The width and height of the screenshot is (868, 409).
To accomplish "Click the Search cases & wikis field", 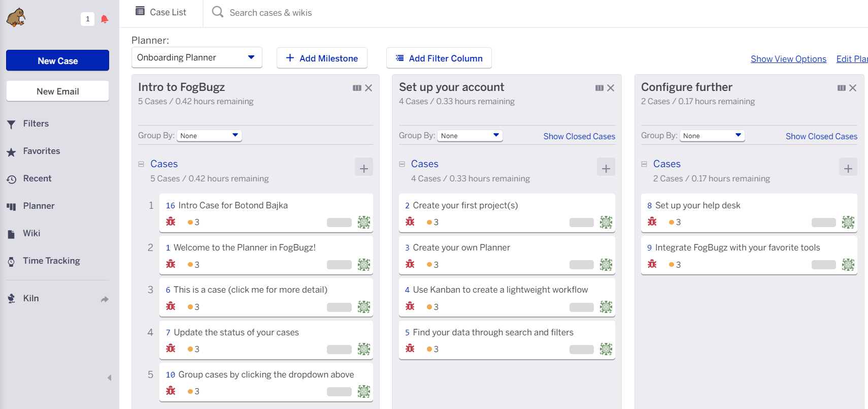I will pyautogui.click(x=271, y=13).
